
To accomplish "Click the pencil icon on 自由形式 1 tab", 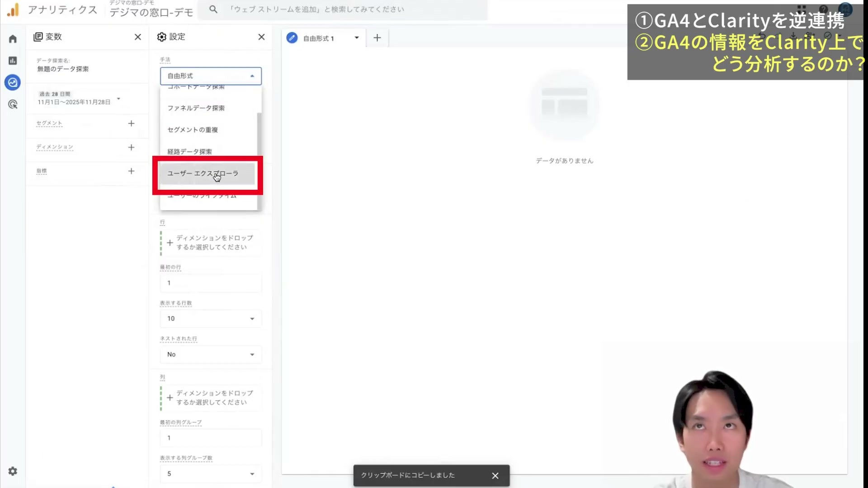I will click(x=292, y=38).
